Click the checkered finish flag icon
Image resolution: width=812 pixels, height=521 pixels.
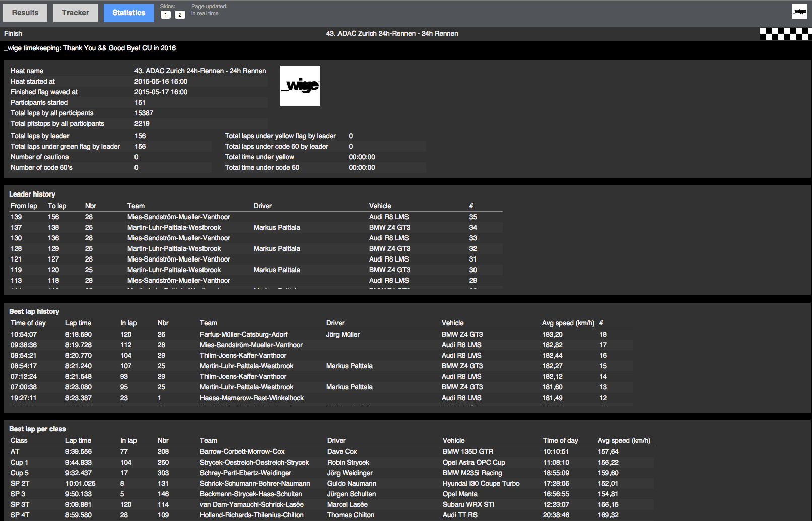785,34
